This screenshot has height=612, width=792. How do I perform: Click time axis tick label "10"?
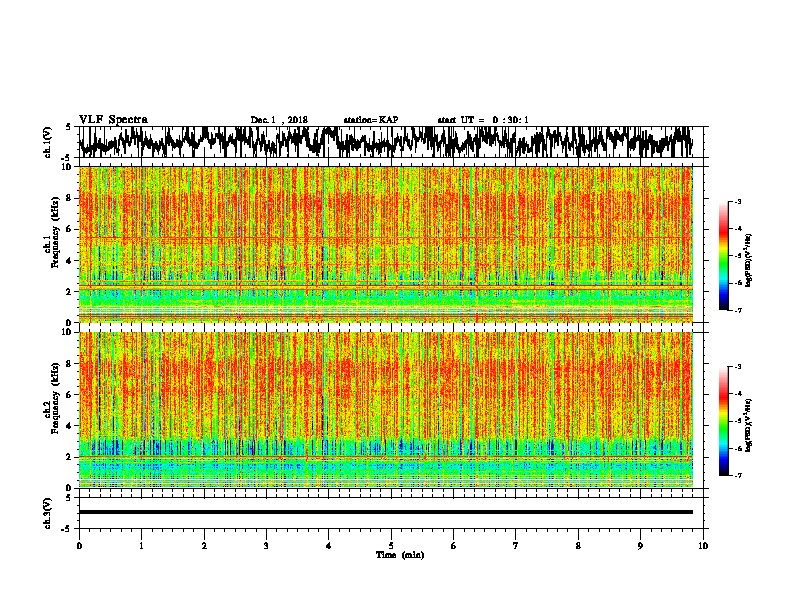(703, 546)
